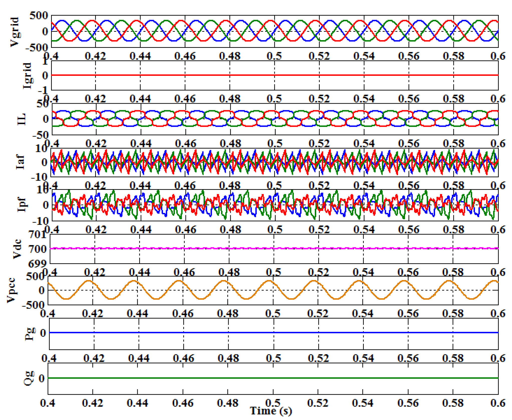Click the 701 tick on Vdc axis

[x=38, y=235]
